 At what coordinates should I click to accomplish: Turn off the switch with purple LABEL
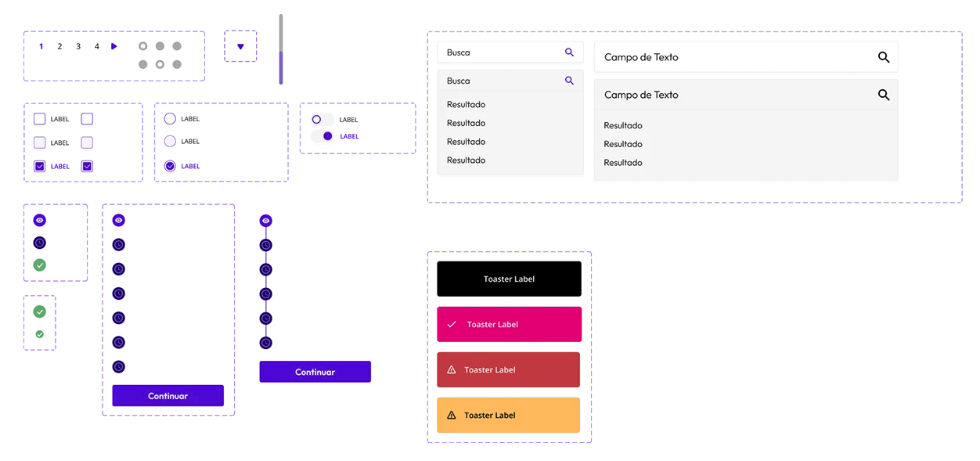pos(322,136)
